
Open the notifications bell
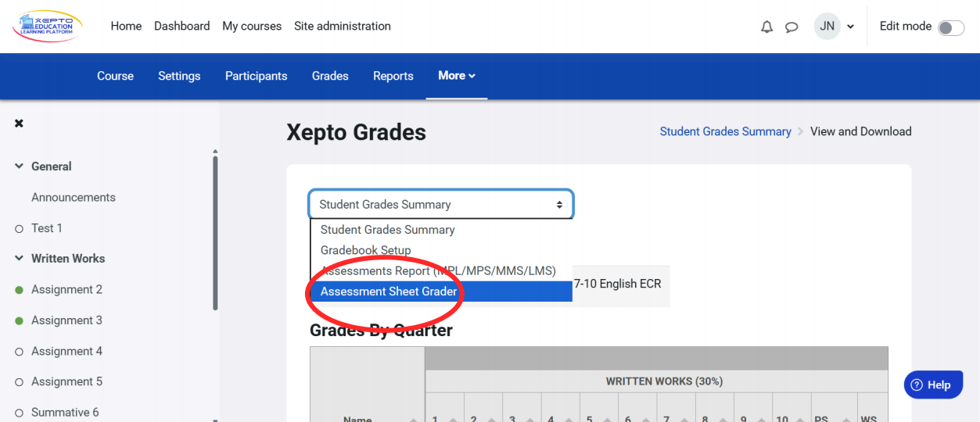pos(766,27)
